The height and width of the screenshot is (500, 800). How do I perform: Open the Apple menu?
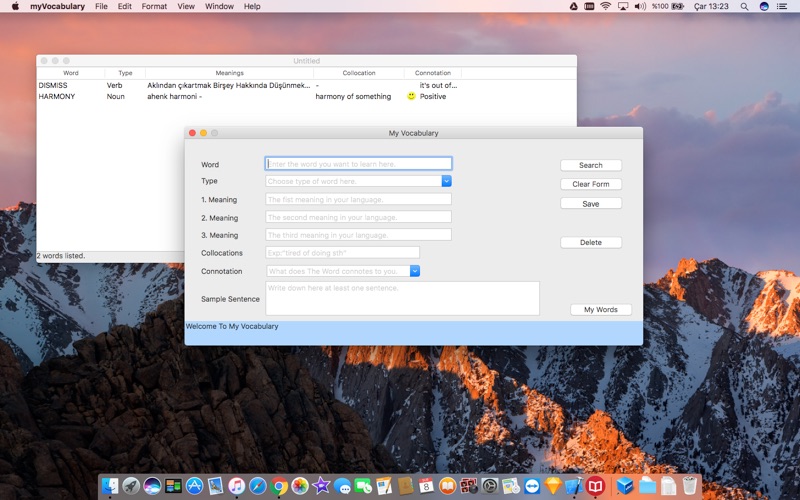click(15, 7)
